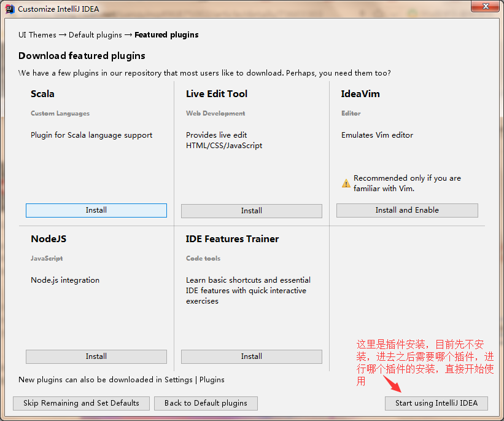Image resolution: width=504 pixels, height=421 pixels.
Task: Install the Live Edit Tool plugin
Action: (251, 211)
